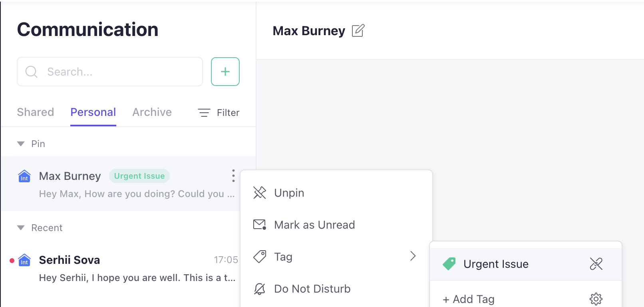Click the magnifier icon in search box
The width and height of the screenshot is (644, 307).
tap(31, 72)
